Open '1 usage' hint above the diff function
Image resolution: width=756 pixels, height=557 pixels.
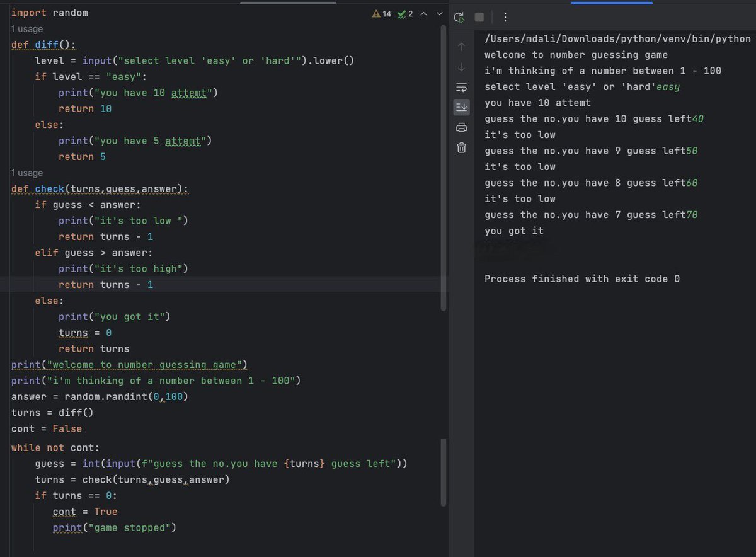26,28
